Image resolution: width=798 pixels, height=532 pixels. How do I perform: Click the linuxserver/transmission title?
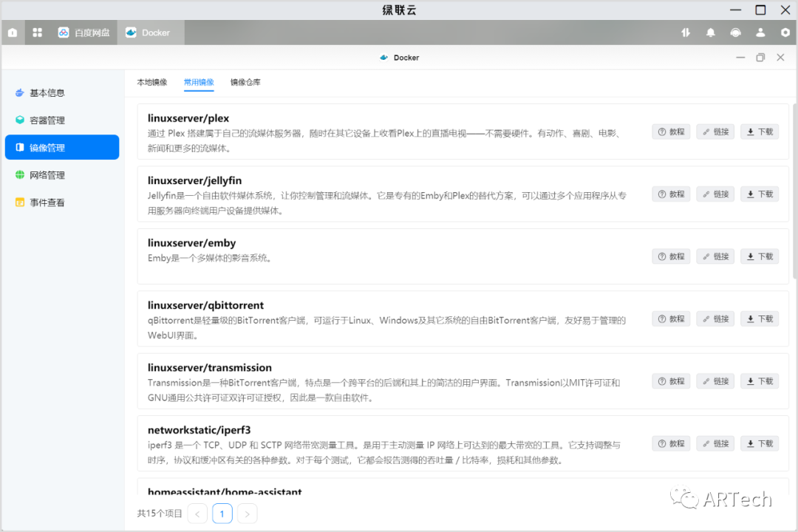(210, 367)
